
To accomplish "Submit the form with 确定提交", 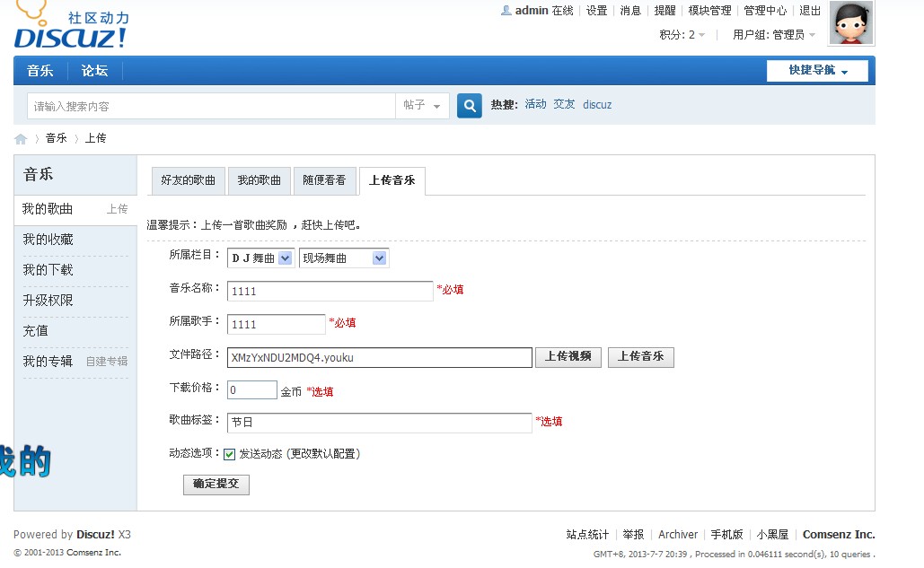I will point(216,485).
